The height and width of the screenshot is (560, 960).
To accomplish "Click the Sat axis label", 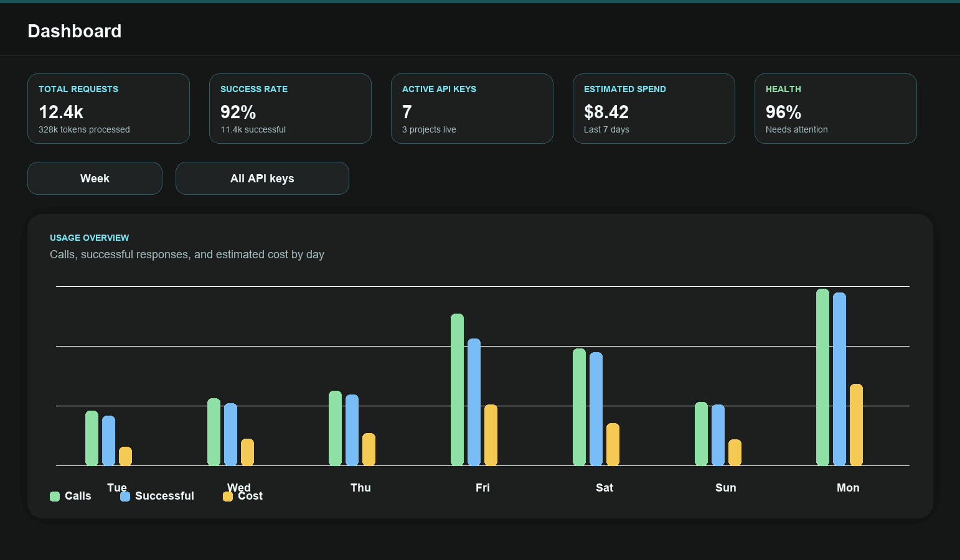I will coord(605,488).
